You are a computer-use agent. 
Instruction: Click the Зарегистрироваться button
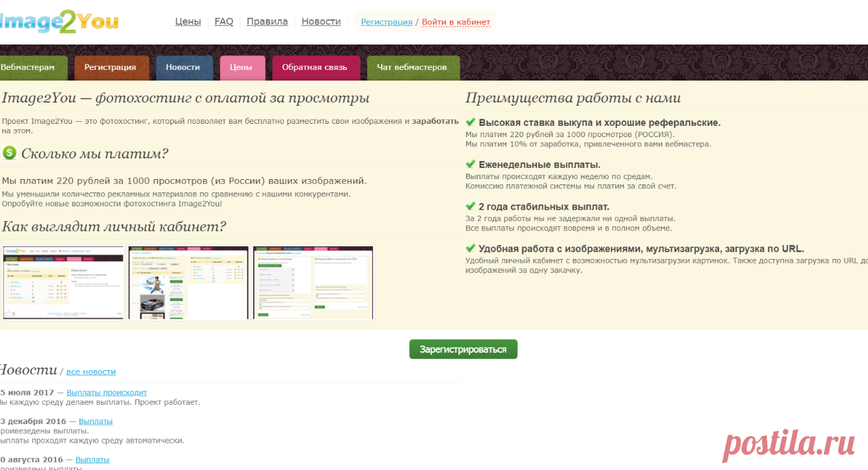coord(463,350)
